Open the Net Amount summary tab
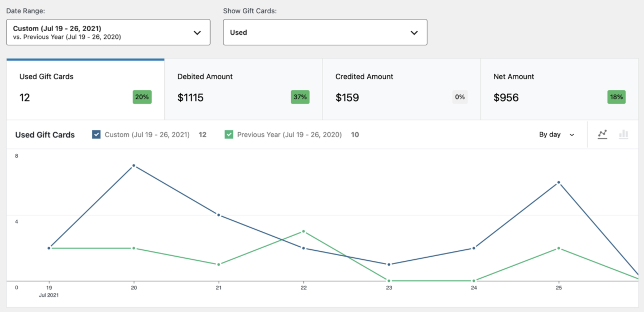Image resolution: width=644 pixels, height=312 pixels. tap(559, 89)
